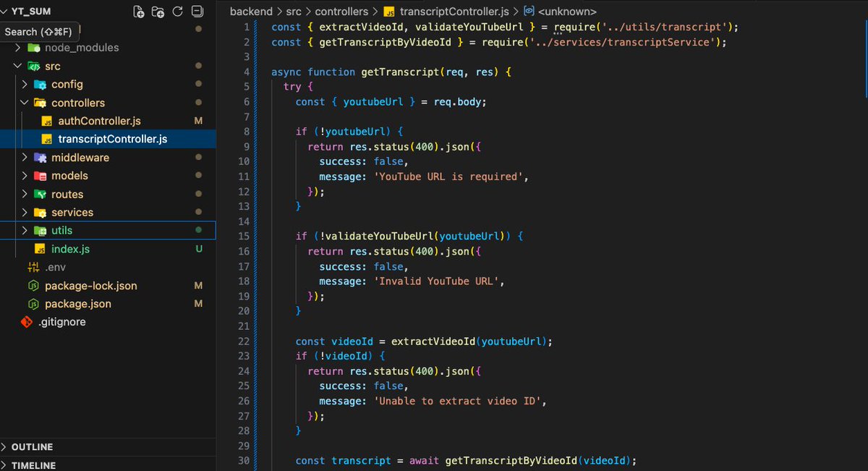Click the symbol icon before '<unknown>' breadcrumb

[x=529, y=12]
